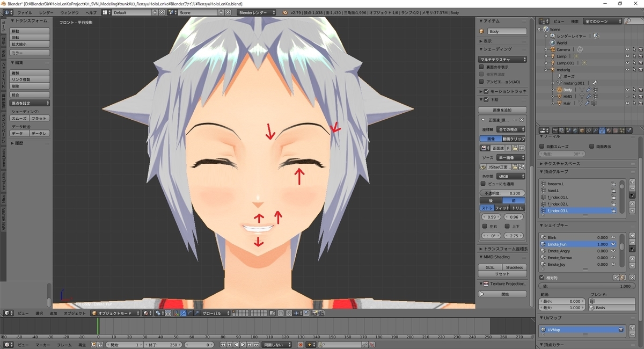644x349 pixels.
Task: Toggle visibility eye for Camera object
Action: tap(627, 49)
